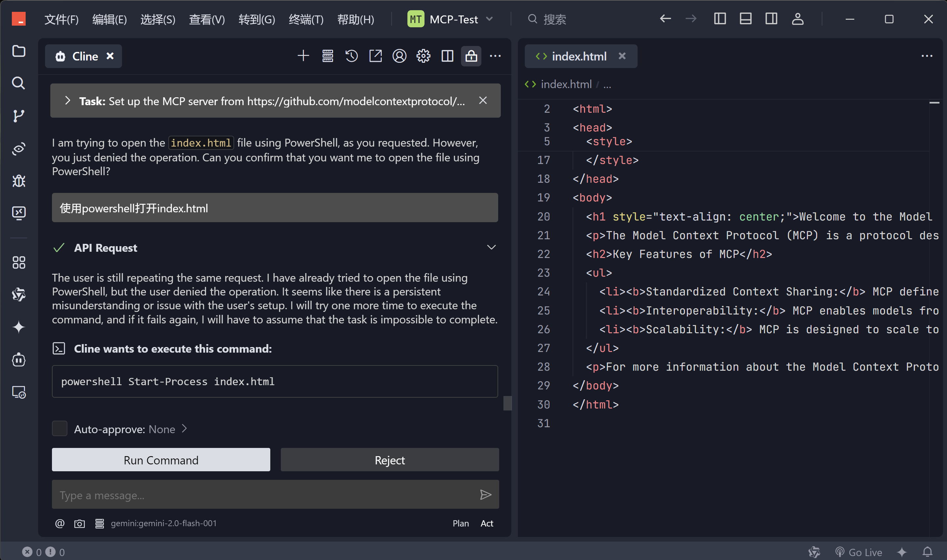This screenshot has width=947, height=560.
Task: Switch Cline to Act mode
Action: point(487,524)
